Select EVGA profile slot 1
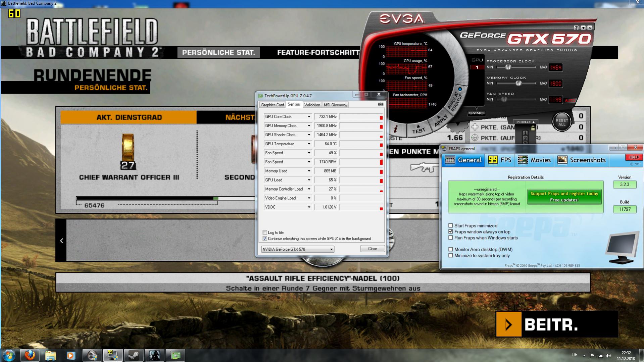This screenshot has width=644, height=362. click(525, 133)
